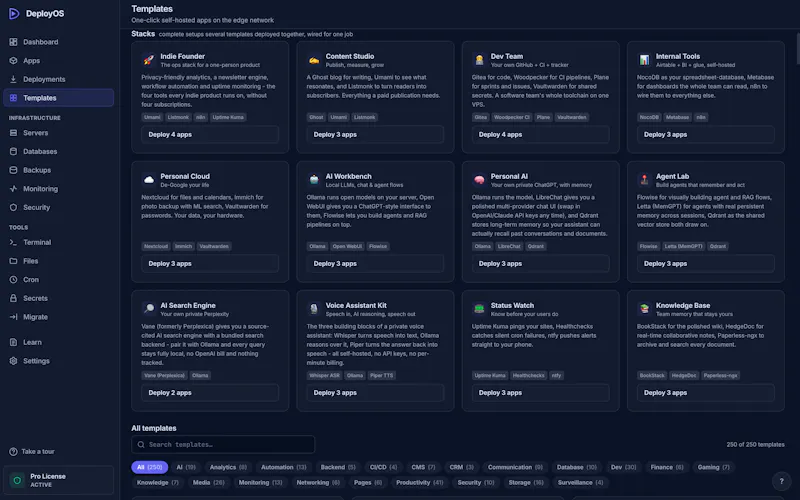Click the page vertical scrollbar
The image size is (800, 500).
[x=797, y=48]
